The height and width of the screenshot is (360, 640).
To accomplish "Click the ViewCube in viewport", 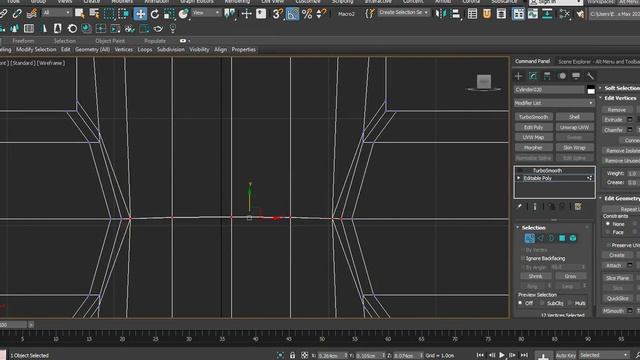I will click(484, 82).
